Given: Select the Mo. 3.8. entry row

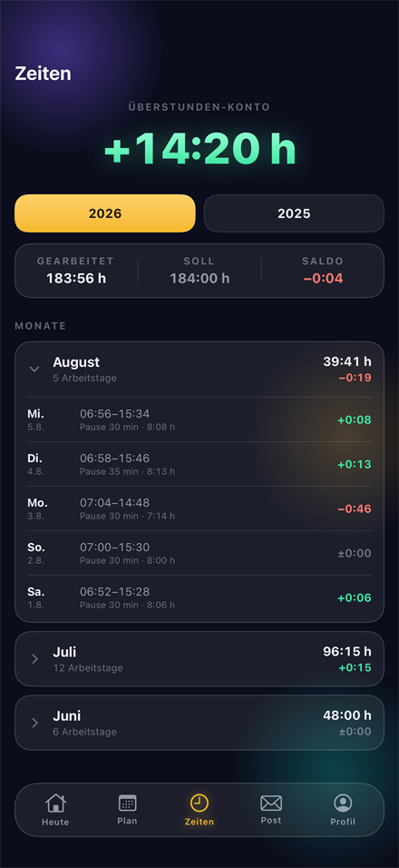Looking at the screenshot, I should point(199,508).
